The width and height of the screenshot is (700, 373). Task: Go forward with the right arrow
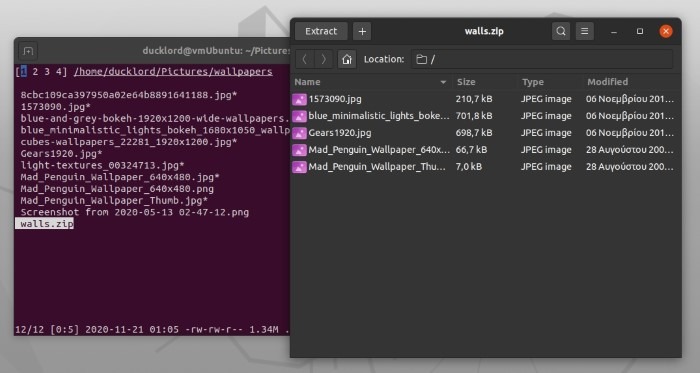click(x=324, y=59)
